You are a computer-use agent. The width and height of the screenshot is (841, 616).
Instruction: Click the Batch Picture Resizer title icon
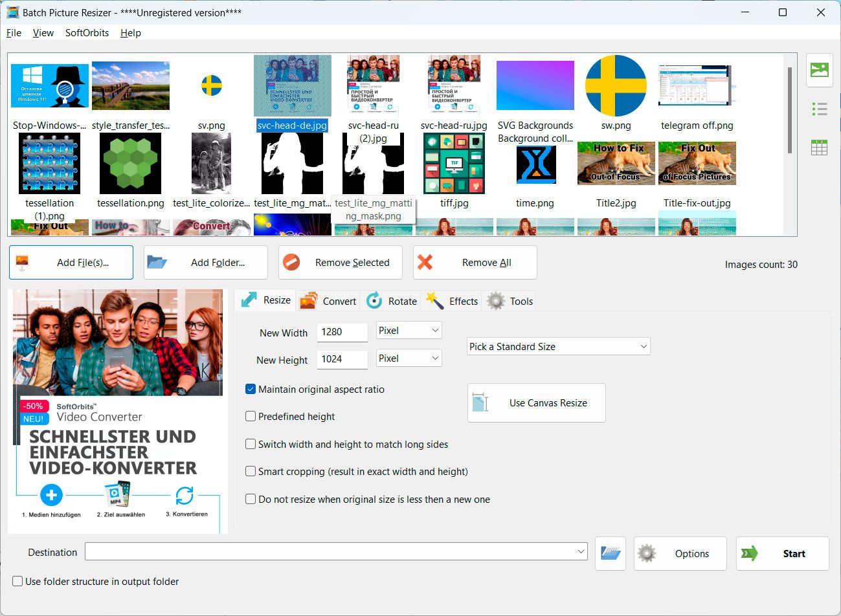point(12,12)
